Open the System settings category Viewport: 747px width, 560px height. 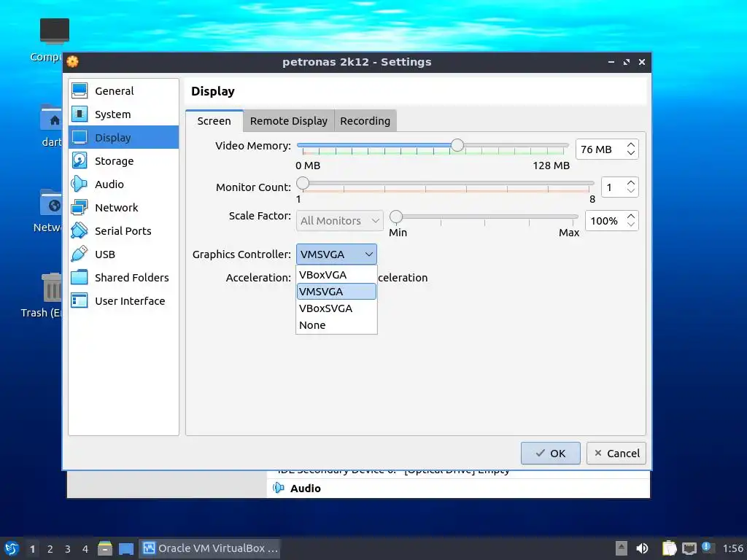coord(123,114)
